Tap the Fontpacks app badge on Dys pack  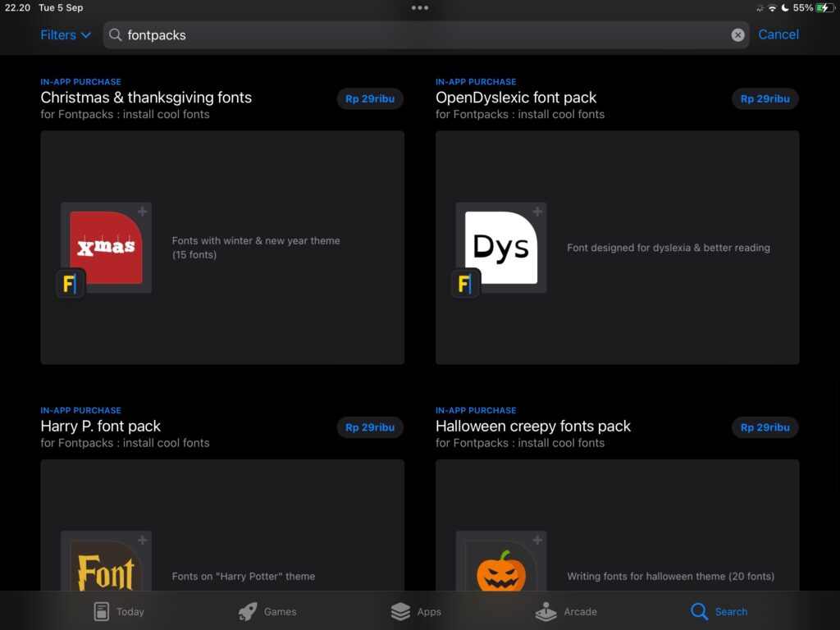465,283
